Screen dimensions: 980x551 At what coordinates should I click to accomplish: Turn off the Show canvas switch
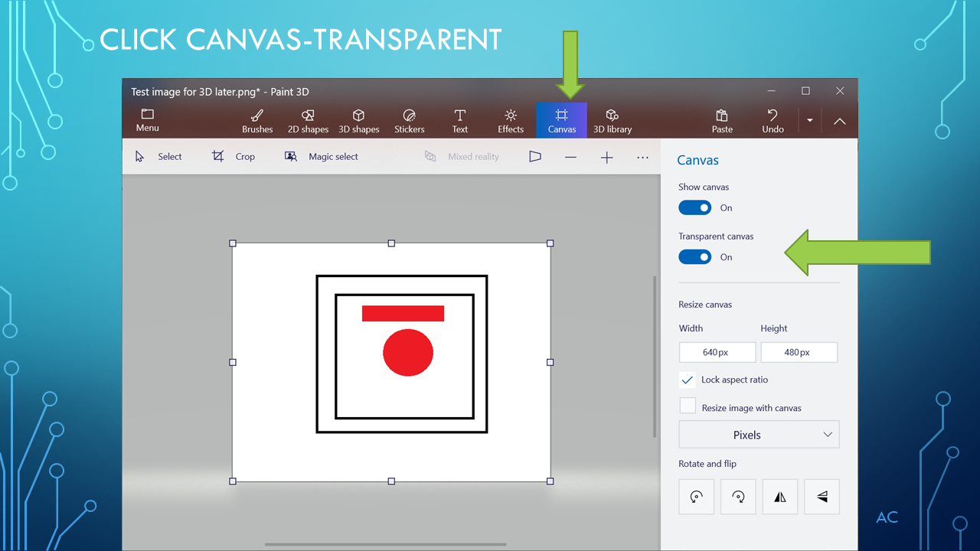click(x=694, y=207)
